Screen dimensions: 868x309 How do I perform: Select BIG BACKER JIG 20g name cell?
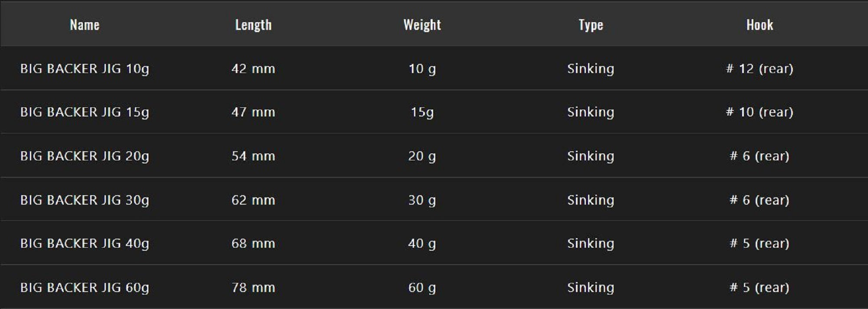point(85,156)
